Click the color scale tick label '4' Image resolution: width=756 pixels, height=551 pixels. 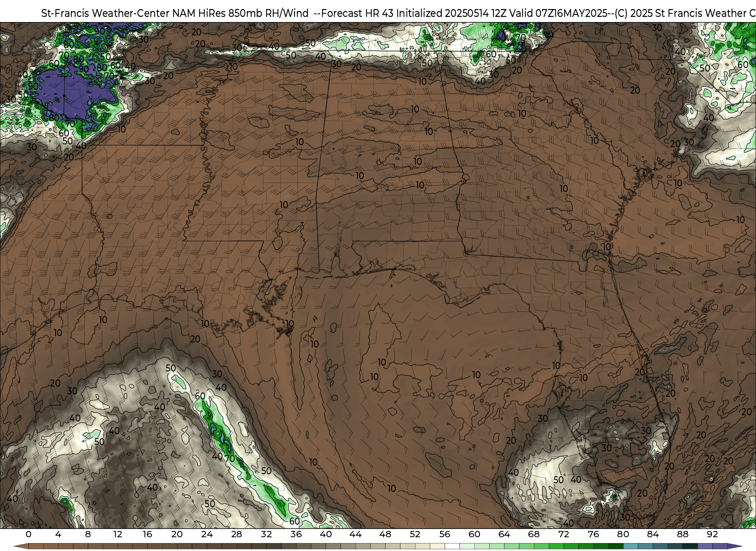(x=58, y=534)
